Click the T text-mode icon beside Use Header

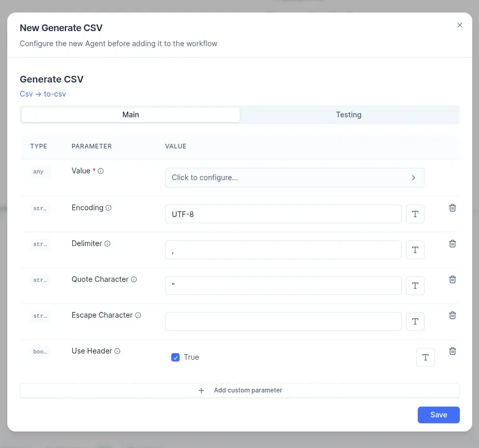point(425,357)
